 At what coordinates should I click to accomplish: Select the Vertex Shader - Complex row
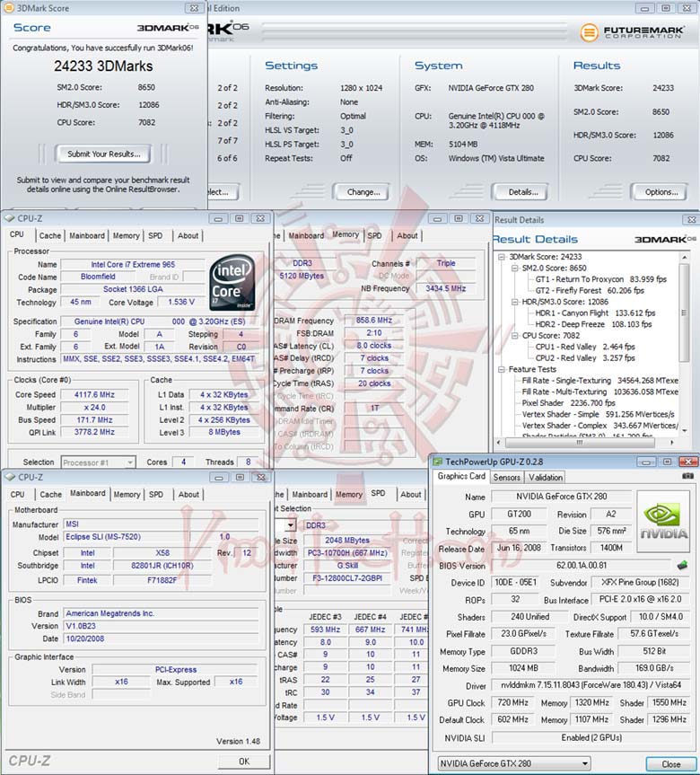[x=599, y=425]
